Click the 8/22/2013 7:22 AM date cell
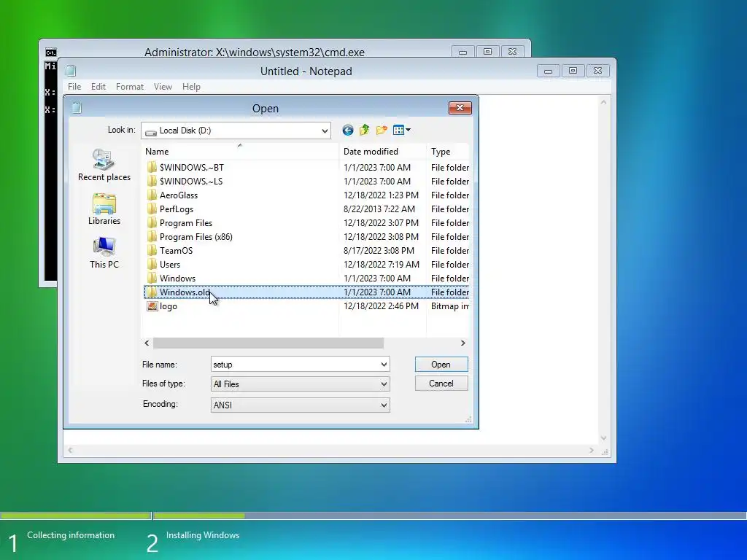Image resolution: width=747 pixels, height=560 pixels. click(x=379, y=209)
